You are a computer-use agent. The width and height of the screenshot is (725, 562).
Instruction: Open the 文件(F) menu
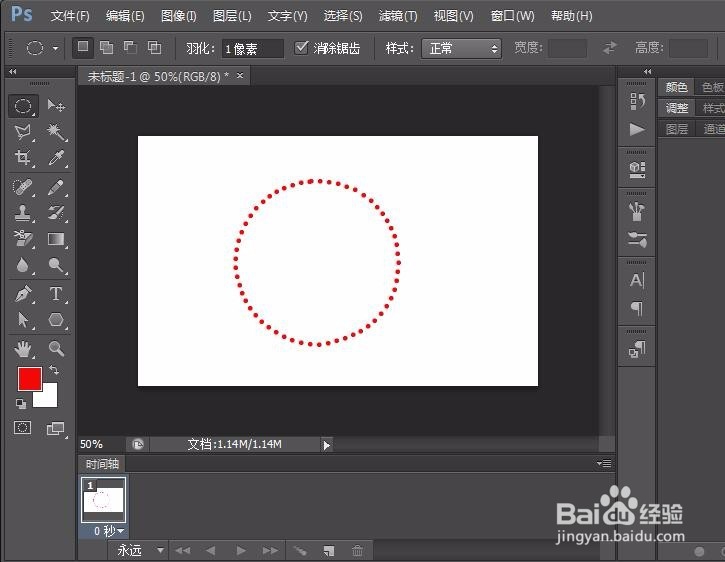click(x=70, y=16)
